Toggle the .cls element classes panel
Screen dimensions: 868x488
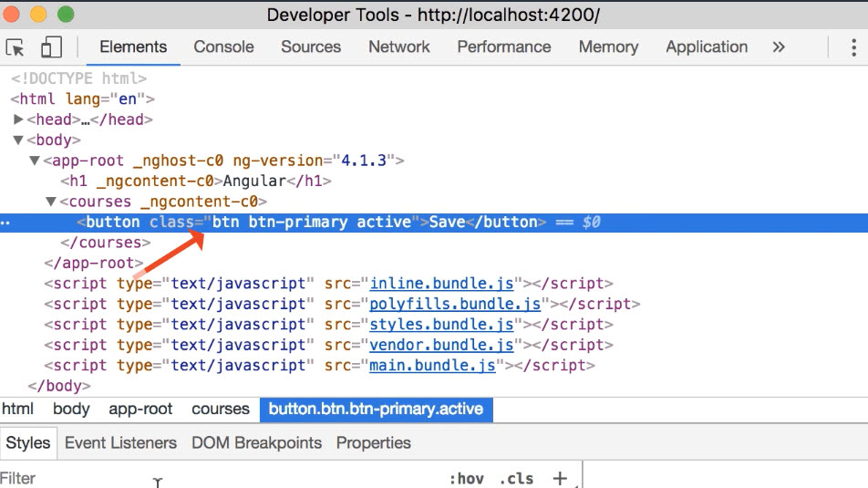516,478
